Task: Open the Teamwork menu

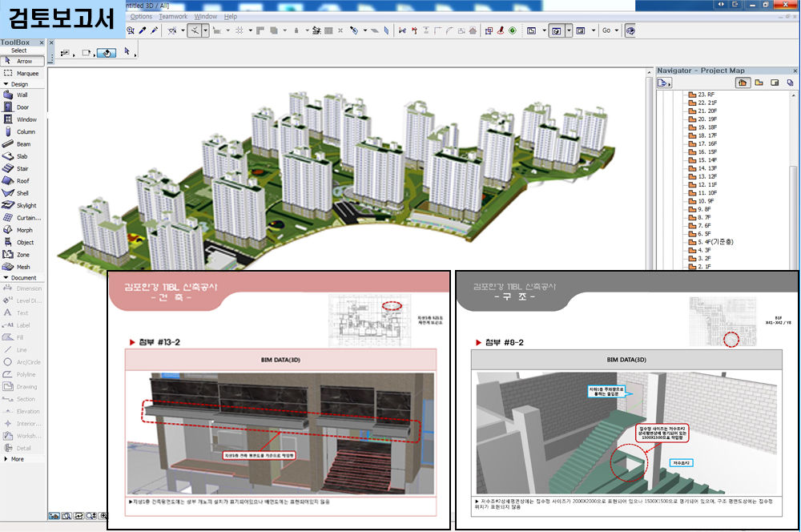Action: [x=173, y=17]
